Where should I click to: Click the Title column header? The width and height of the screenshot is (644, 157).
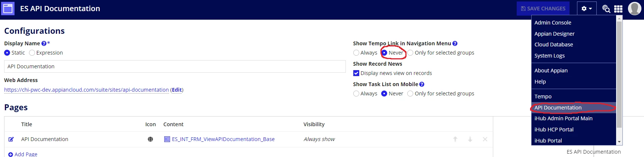(x=26, y=124)
